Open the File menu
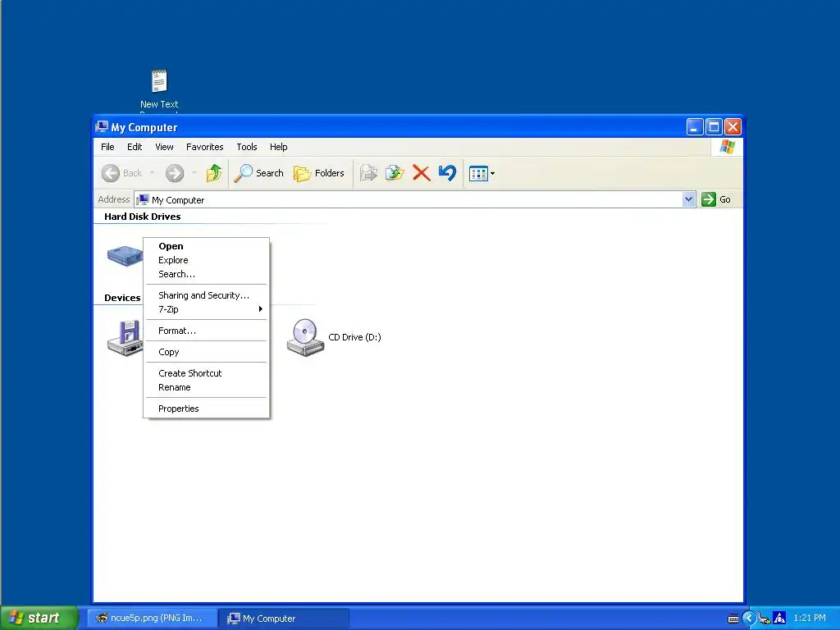The width and height of the screenshot is (840, 630). point(107,147)
